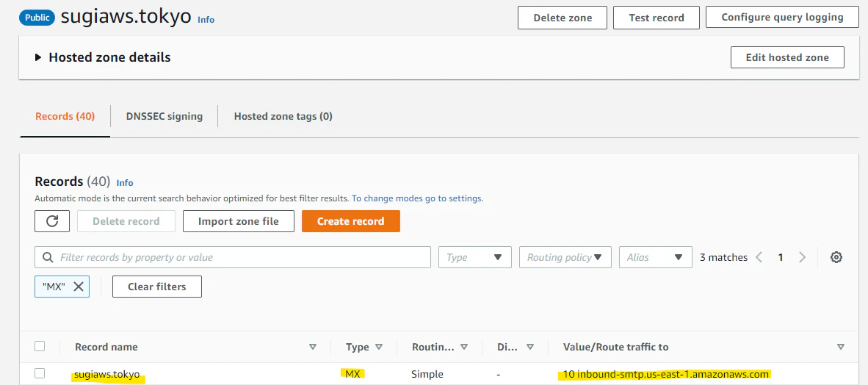Click the orange Create record button

350,221
